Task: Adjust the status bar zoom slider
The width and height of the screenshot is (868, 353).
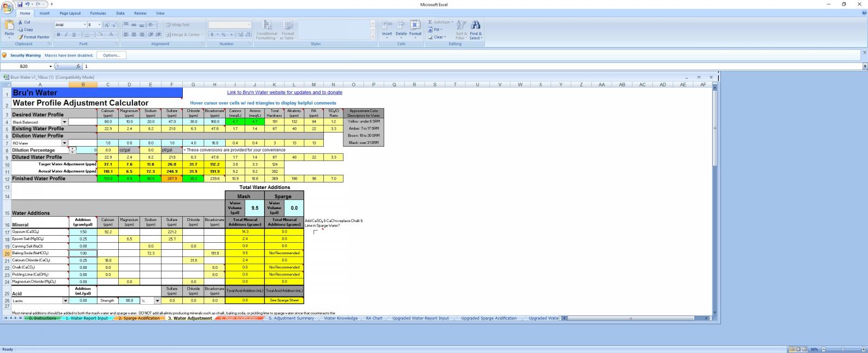Action: (x=842, y=349)
